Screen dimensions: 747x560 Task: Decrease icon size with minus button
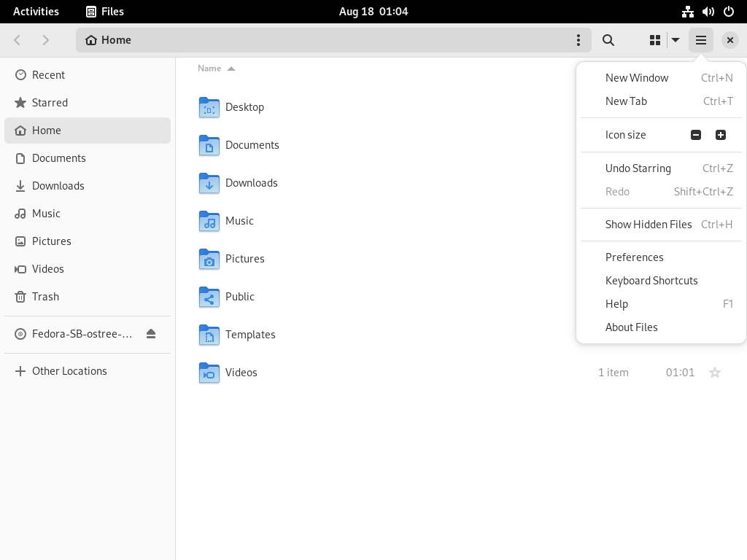[x=695, y=135]
